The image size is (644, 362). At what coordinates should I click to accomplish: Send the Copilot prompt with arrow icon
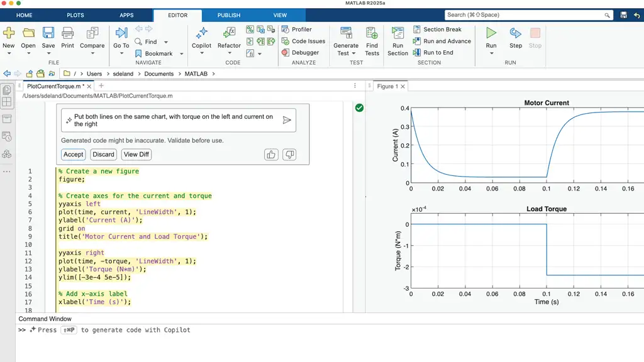287,120
